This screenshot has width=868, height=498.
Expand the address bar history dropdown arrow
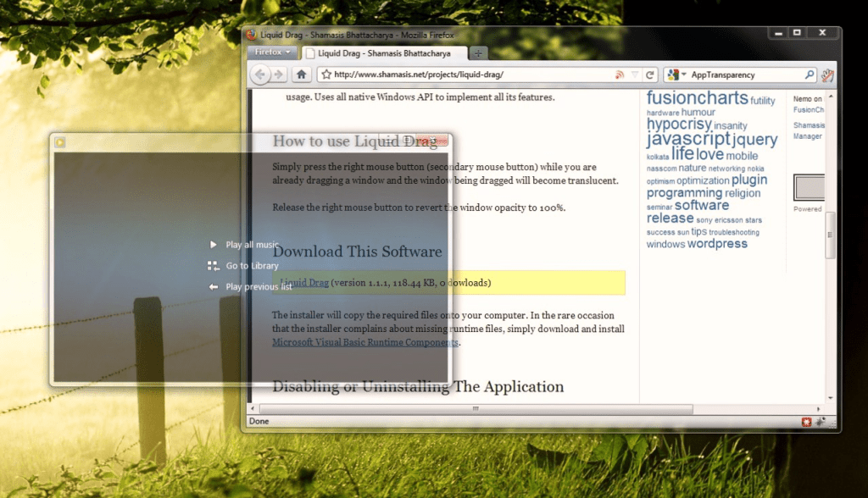[x=635, y=75]
